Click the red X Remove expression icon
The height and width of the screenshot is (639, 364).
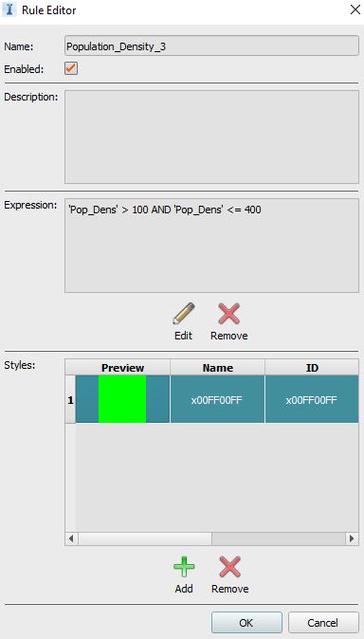click(x=229, y=314)
